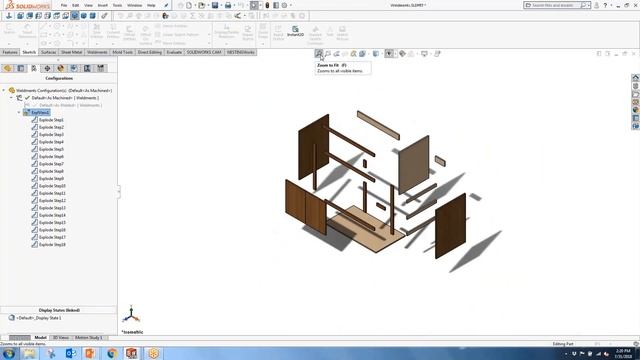Open the Insert menu

[x=102, y=5]
